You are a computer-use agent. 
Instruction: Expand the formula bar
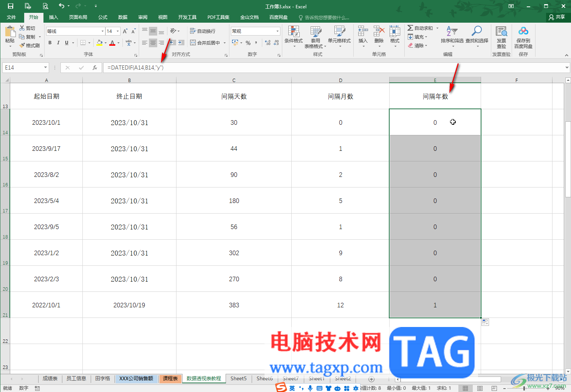[x=567, y=68]
